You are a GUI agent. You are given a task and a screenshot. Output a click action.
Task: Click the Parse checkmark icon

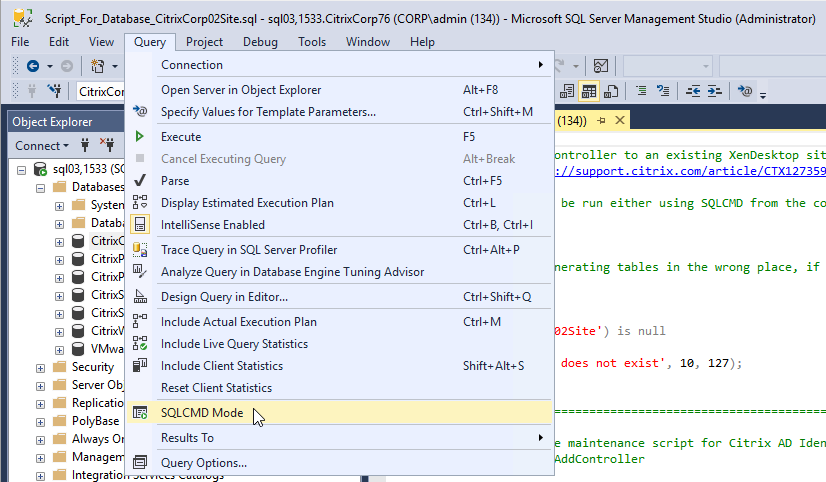(140, 181)
